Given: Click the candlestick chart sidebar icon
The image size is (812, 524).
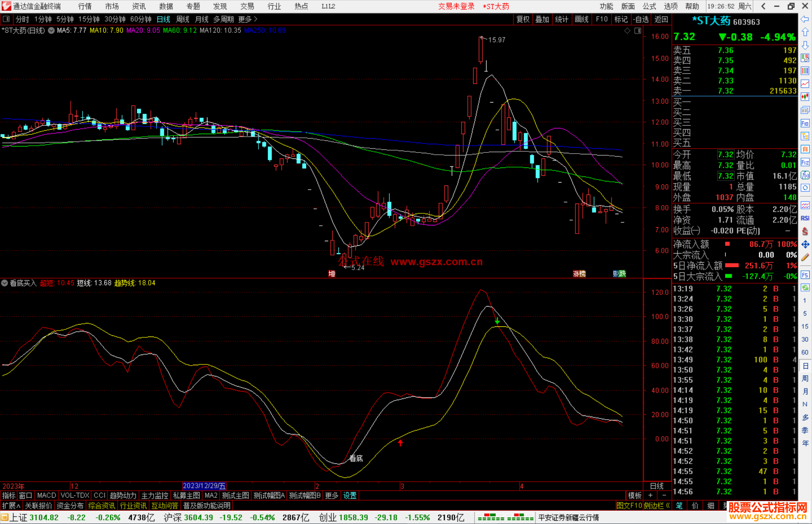Looking at the screenshot, I should 805,97.
